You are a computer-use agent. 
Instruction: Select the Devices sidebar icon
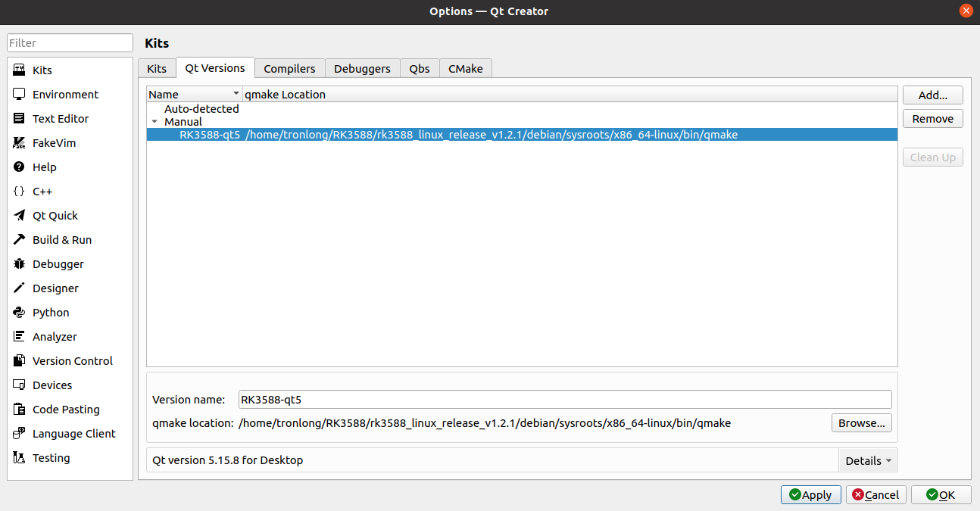pos(19,385)
